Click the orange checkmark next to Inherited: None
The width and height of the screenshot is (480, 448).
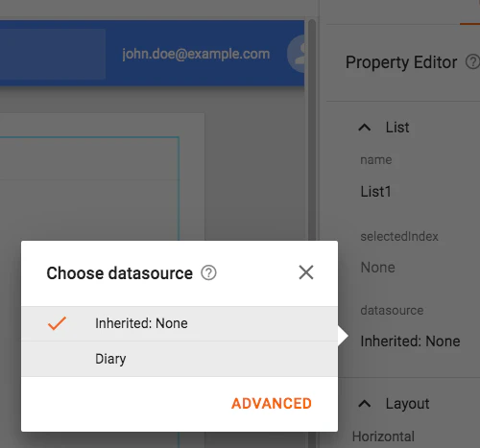tap(57, 323)
